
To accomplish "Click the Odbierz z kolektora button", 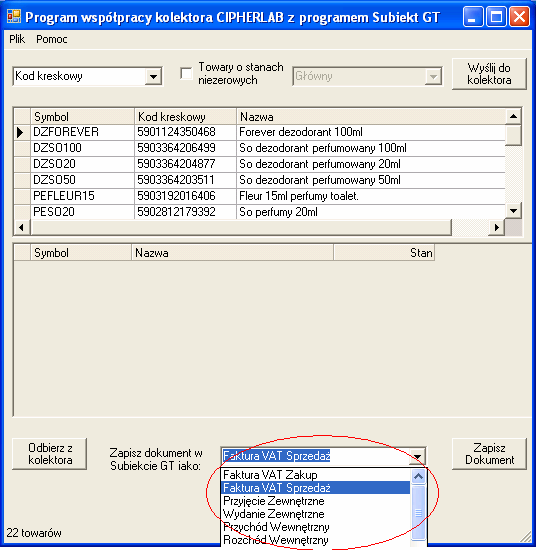I will pos(50,454).
